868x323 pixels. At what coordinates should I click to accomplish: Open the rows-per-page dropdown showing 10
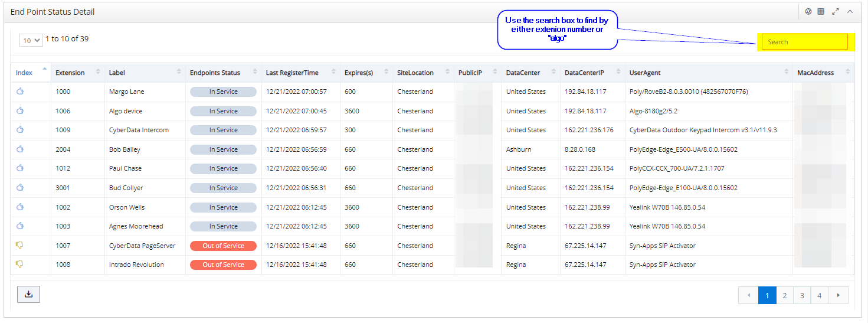31,41
